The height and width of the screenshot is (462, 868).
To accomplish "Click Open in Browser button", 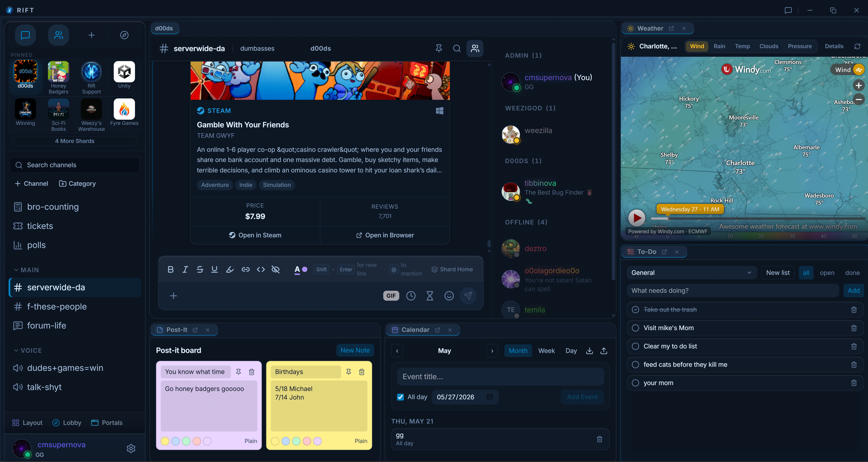I will (x=385, y=235).
